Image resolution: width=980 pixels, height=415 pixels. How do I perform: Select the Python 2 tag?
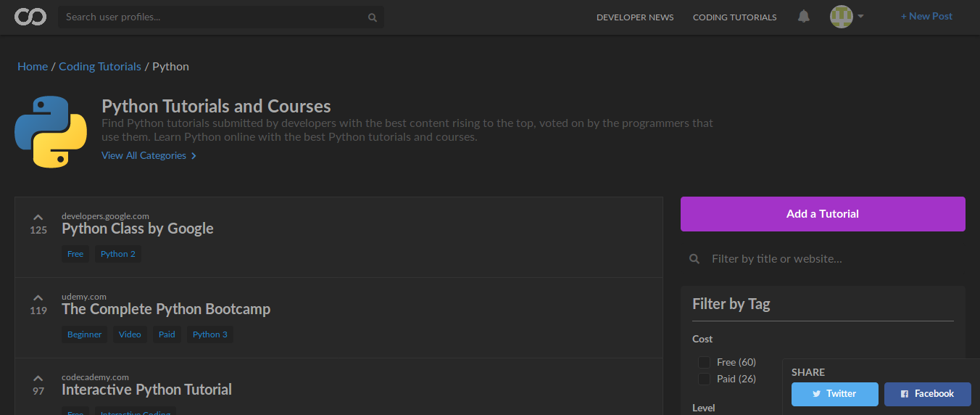[118, 254]
